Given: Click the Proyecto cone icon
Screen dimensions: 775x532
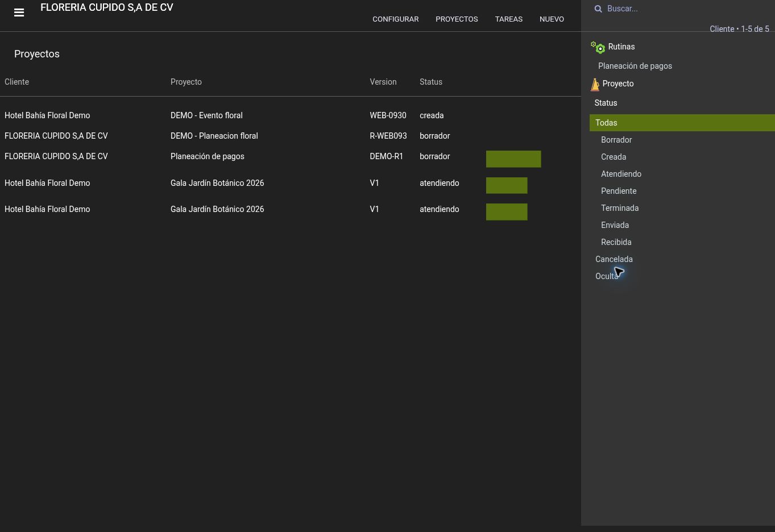Looking at the screenshot, I should point(595,84).
